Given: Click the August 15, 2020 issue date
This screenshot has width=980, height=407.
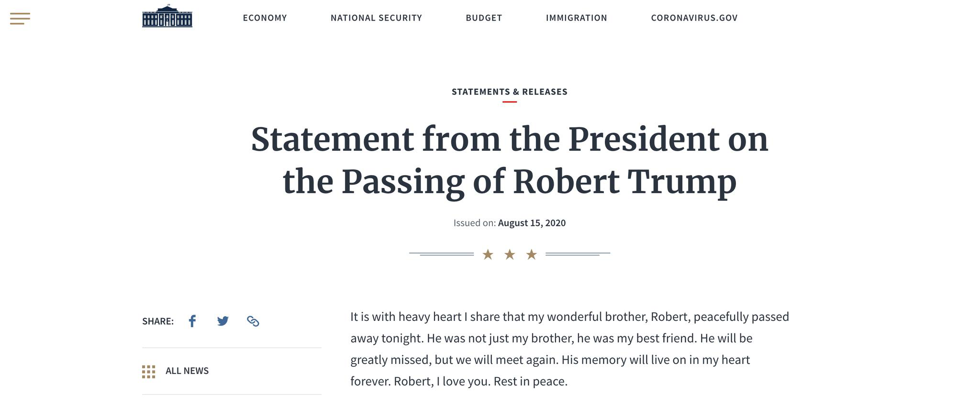Looking at the screenshot, I should click(x=532, y=223).
